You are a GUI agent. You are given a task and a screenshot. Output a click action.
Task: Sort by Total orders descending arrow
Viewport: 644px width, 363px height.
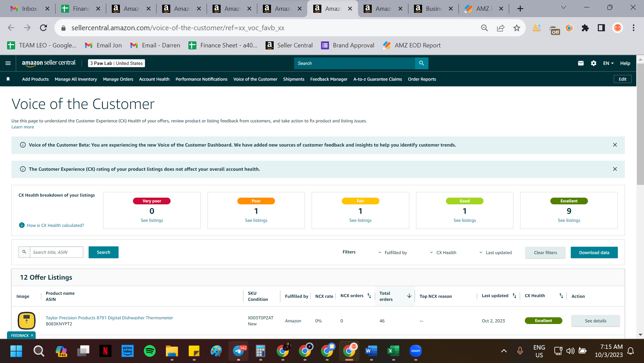(409, 296)
